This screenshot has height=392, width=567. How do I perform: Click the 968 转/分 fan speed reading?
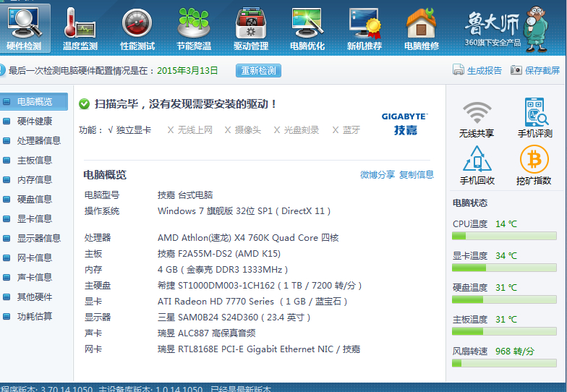pos(515,351)
